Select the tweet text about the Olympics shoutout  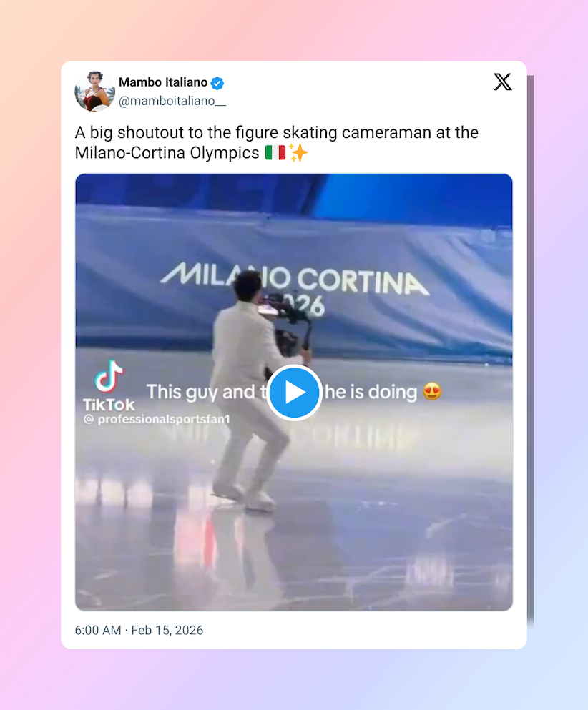click(276, 142)
